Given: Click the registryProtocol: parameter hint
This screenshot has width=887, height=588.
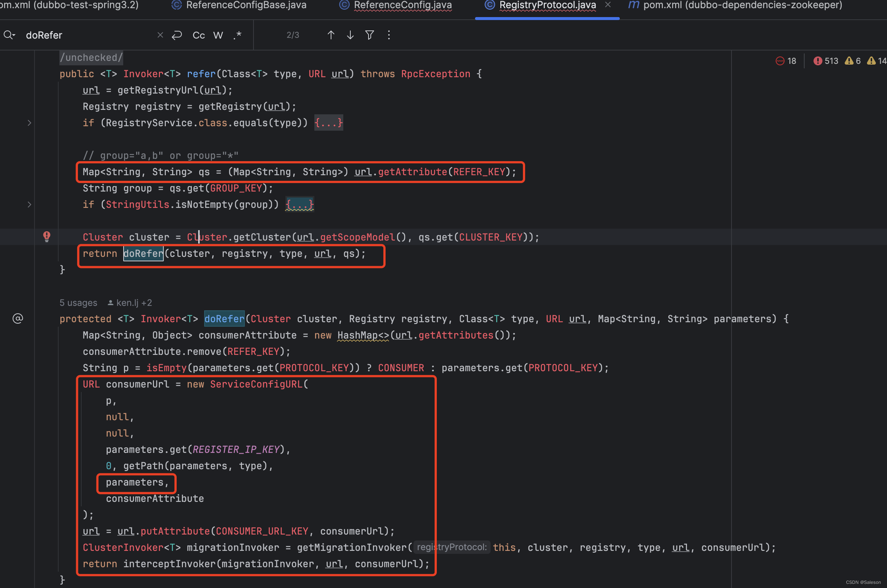Looking at the screenshot, I should coord(452,548).
